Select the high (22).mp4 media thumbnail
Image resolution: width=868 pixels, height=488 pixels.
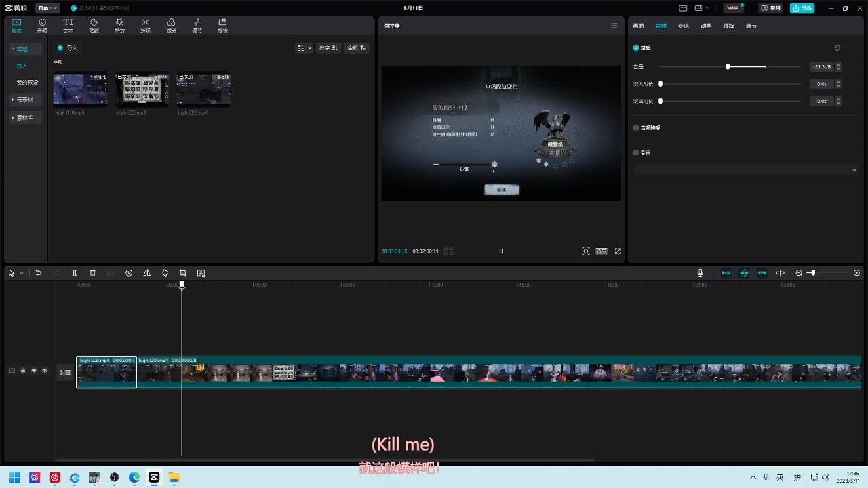tap(142, 89)
